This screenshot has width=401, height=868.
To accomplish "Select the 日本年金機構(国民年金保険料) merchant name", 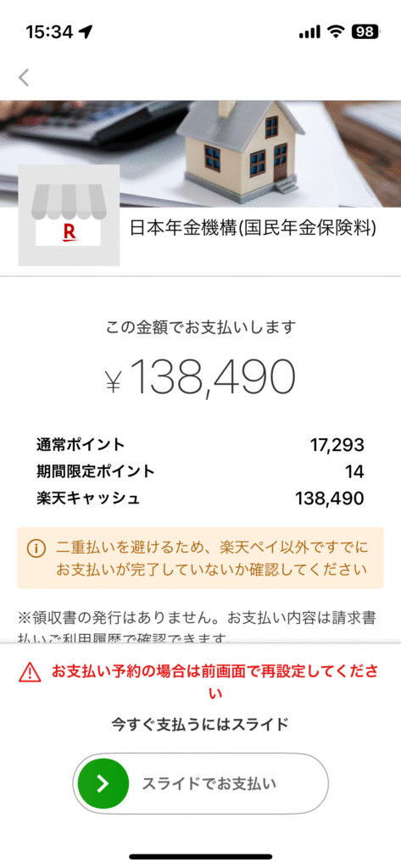I will pyautogui.click(x=253, y=229).
